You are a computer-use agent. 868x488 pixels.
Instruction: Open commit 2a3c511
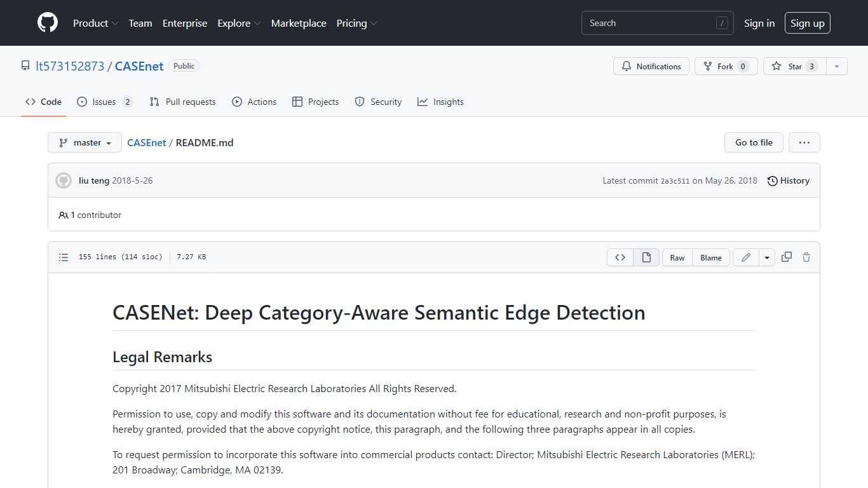(675, 181)
